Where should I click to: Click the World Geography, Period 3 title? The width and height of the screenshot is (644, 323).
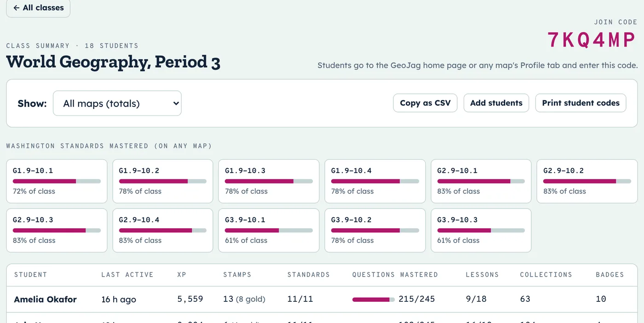(x=113, y=62)
